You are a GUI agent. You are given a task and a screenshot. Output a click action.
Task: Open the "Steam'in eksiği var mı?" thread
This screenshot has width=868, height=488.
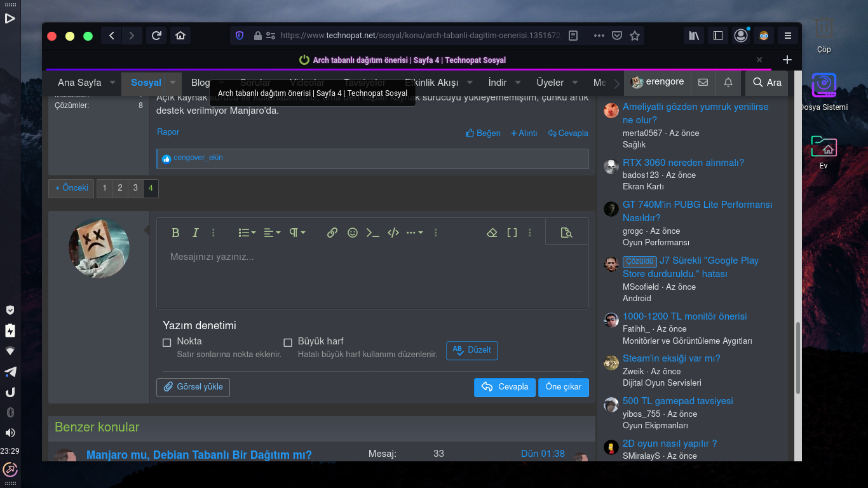672,358
